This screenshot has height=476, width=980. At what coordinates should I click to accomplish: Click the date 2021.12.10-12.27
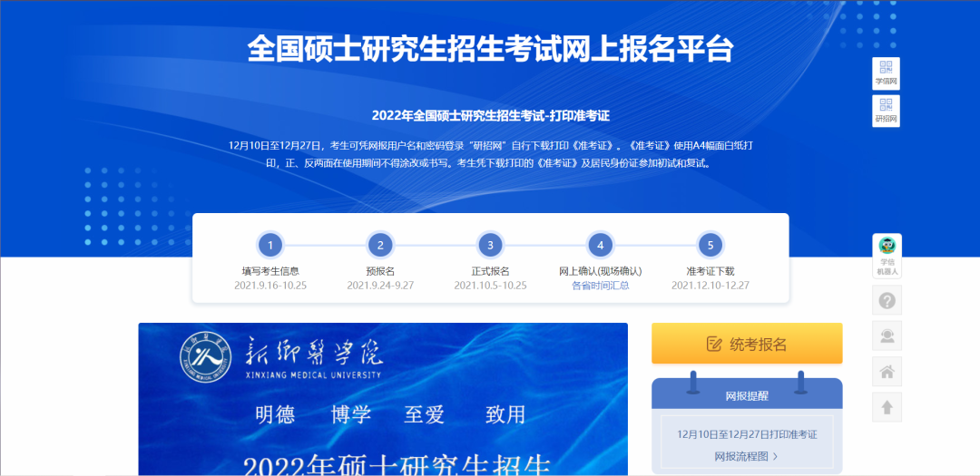(x=710, y=286)
